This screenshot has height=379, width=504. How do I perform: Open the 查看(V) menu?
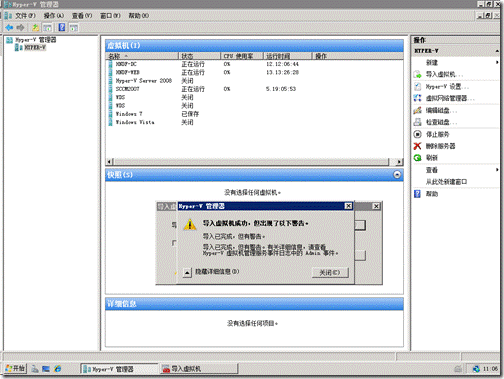pyautogui.click(x=82, y=16)
